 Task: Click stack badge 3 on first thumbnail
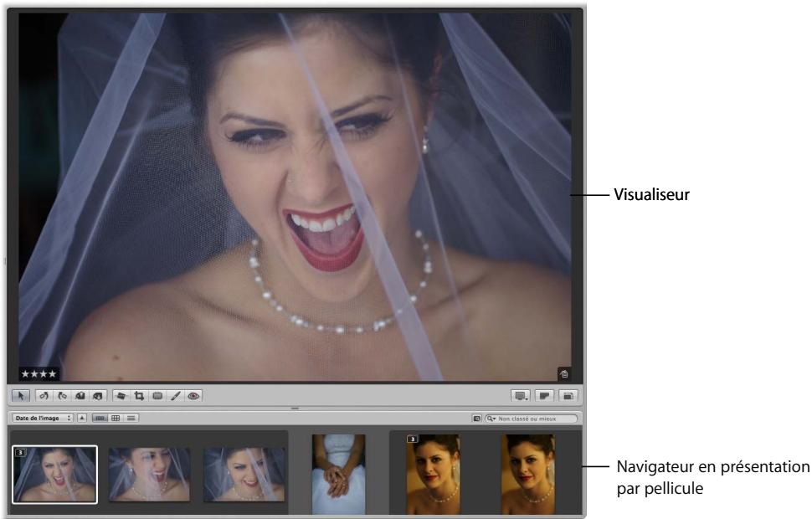point(20,453)
